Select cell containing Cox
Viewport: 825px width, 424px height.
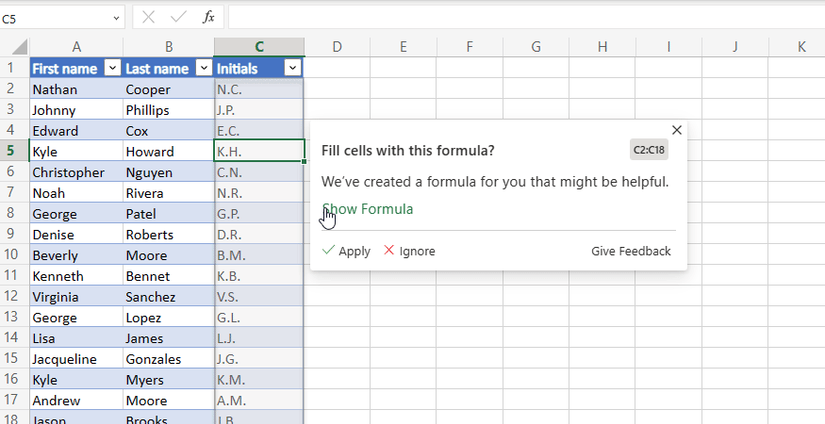[x=169, y=130]
